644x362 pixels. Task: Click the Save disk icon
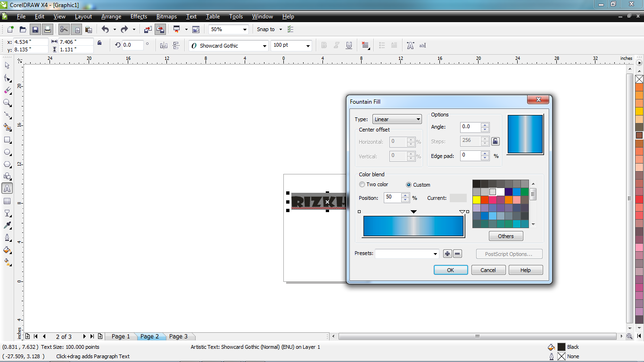coord(35,29)
